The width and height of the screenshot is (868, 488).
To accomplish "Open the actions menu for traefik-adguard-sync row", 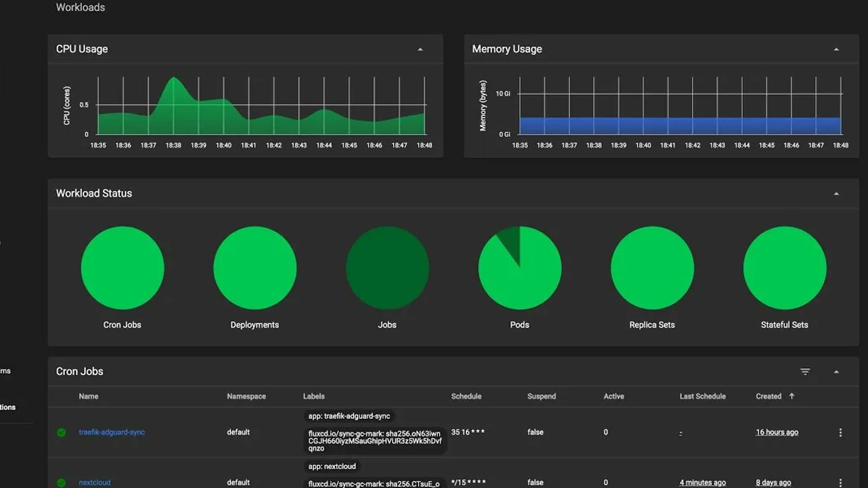I will pos(840,432).
